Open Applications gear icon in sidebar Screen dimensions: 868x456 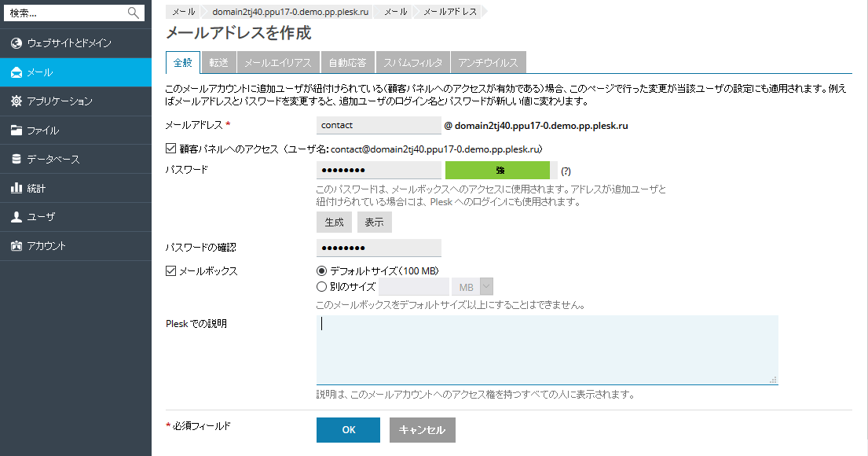pyautogui.click(x=16, y=101)
